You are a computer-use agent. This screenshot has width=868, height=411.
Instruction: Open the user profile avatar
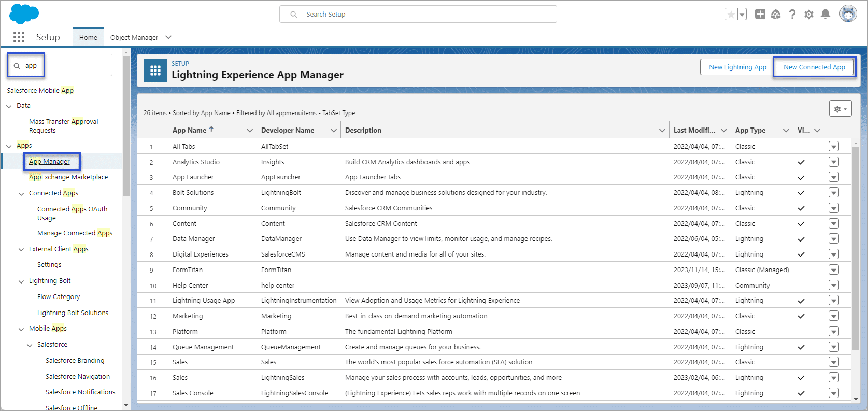(848, 14)
